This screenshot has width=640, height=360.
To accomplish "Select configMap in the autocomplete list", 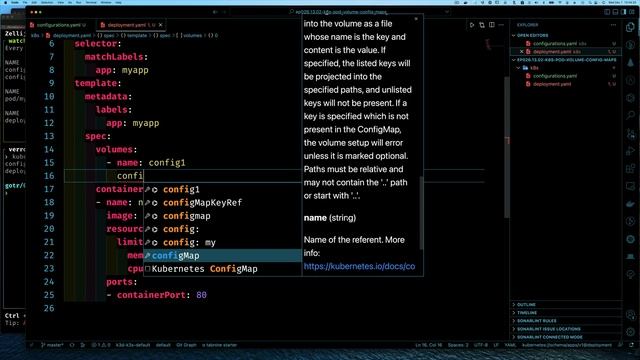I will click(x=222, y=256).
